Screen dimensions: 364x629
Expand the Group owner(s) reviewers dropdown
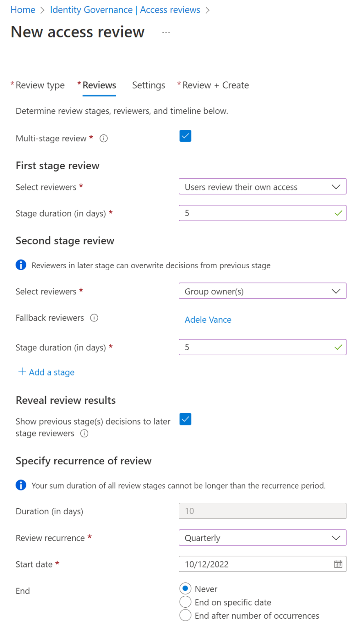(x=262, y=291)
